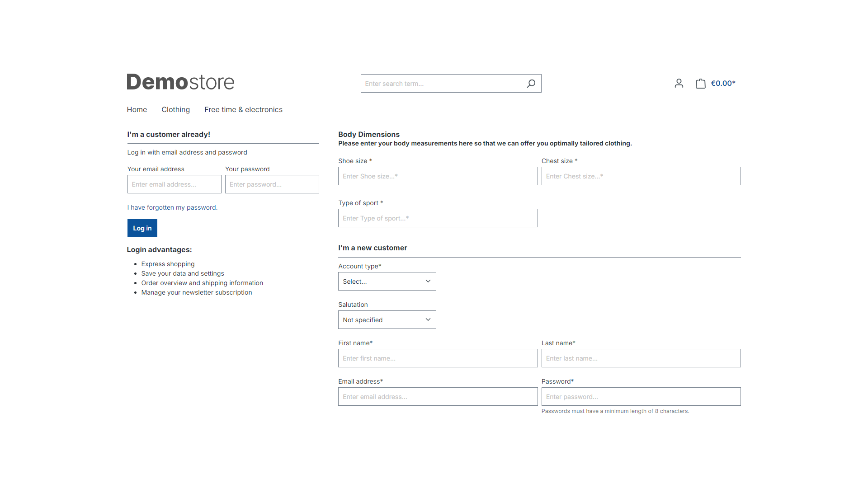The width and height of the screenshot is (868, 488).
Task: Focus the registration Password field
Action: point(641,397)
